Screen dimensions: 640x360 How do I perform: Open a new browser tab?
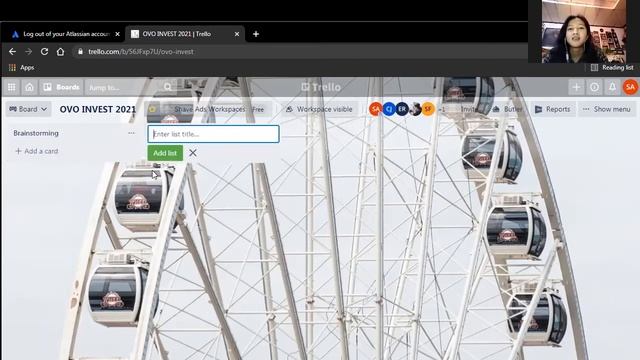point(256,34)
